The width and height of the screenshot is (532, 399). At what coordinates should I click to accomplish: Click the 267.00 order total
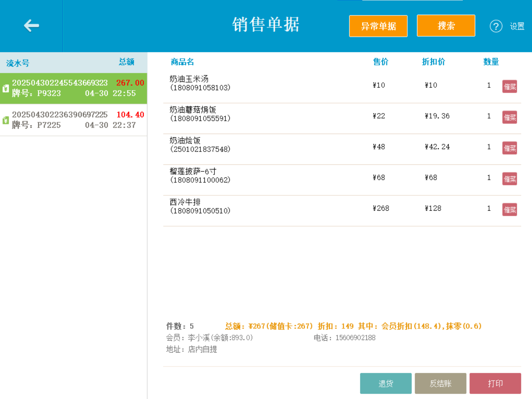coord(130,83)
